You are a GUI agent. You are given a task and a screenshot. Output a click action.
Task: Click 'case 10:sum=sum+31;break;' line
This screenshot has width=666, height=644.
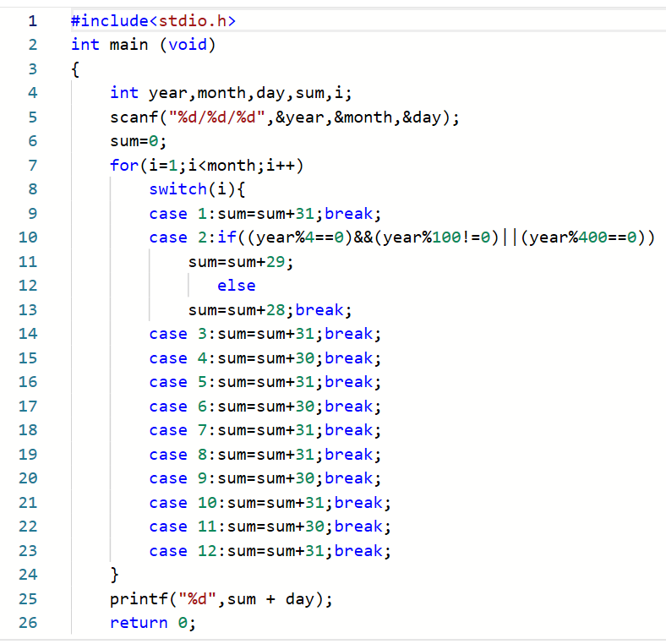coord(270,503)
